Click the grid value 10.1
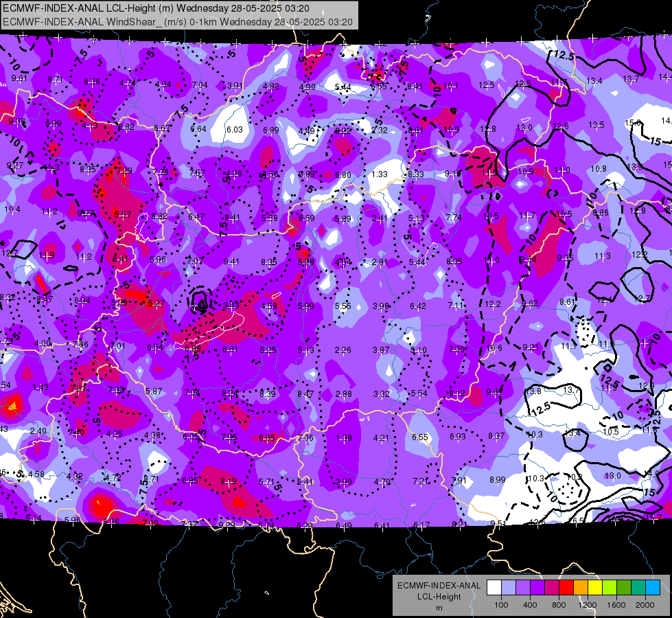The width and height of the screenshot is (672, 618). click(x=450, y=86)
